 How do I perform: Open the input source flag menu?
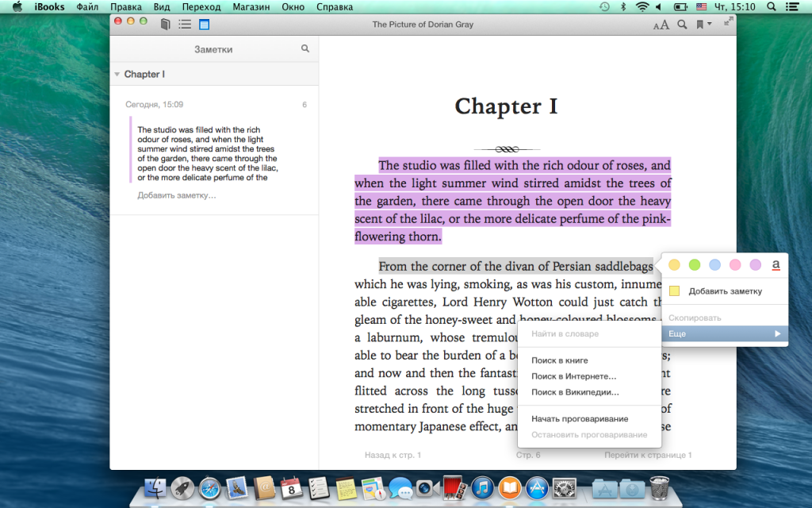point(701,6)
